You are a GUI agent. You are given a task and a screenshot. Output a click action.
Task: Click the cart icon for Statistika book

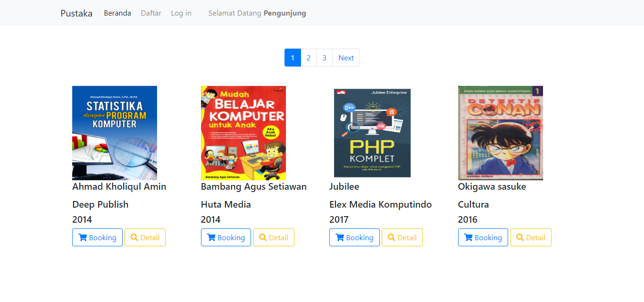click(x=83, y=238)
